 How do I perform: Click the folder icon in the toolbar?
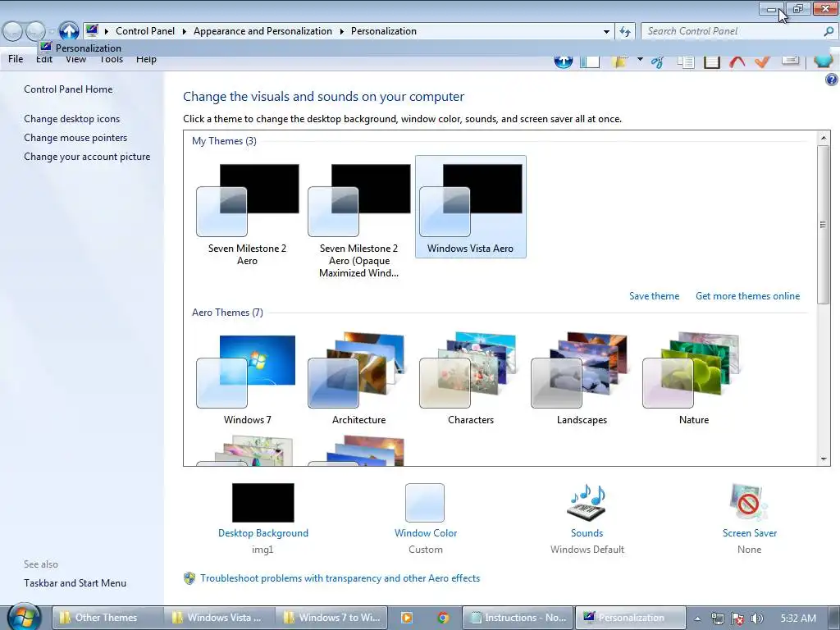[620, 61]
